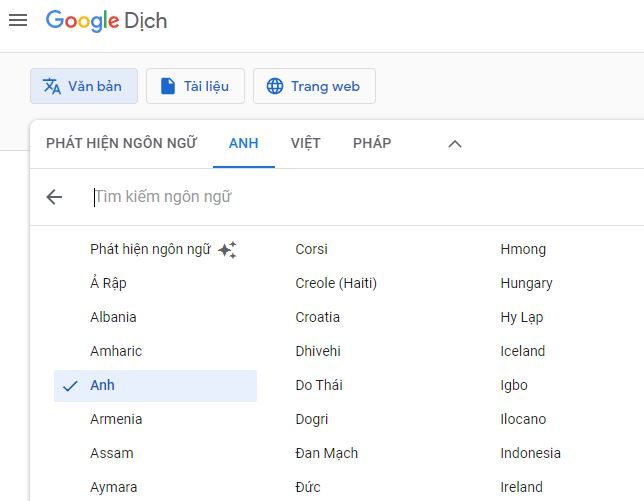Open the hamburger main menu
Image resolution: width=644 pixels, height=501 pixels.
pyautogui.click(x=17, y=20)
